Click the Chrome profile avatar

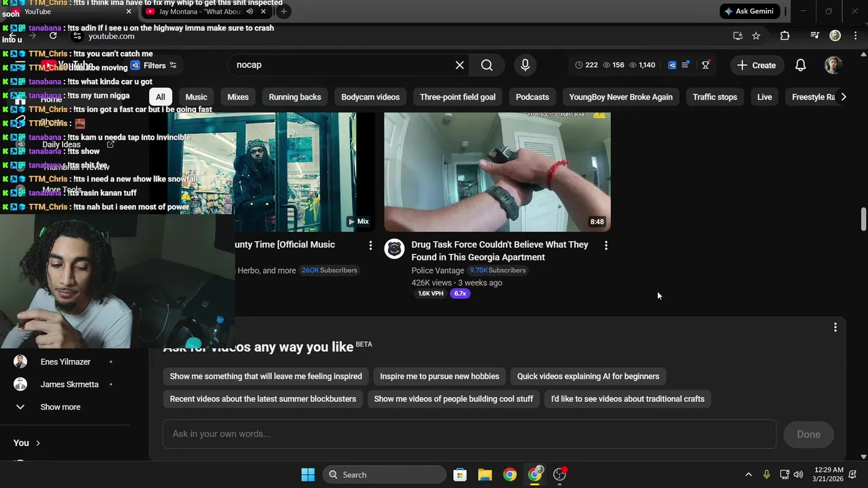coord(835,35)
